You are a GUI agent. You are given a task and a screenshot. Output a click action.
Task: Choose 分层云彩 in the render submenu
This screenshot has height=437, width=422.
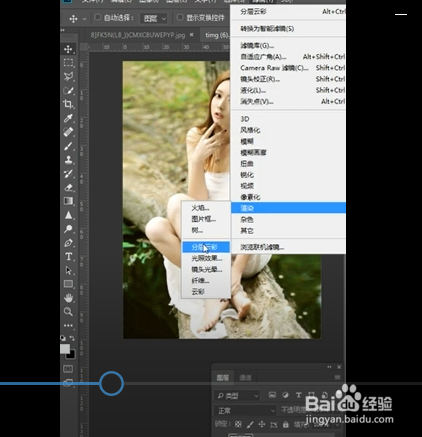[x=206, y=247]
